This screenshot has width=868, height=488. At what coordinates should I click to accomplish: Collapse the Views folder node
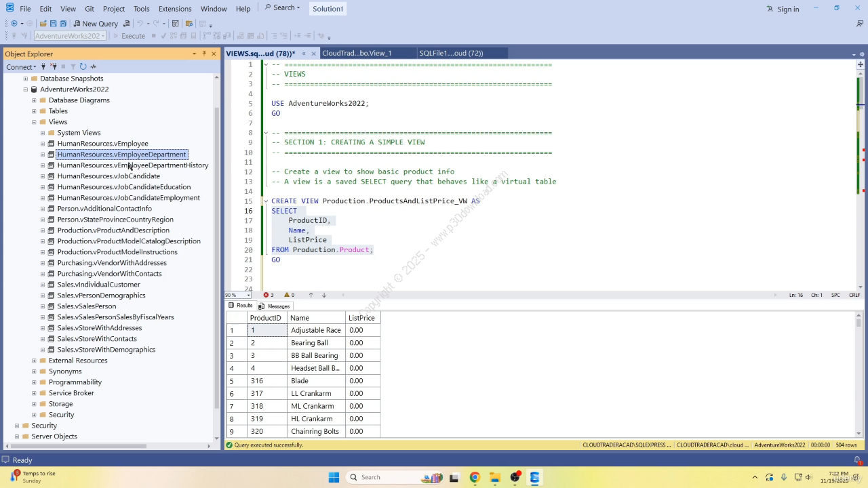[34, 122]
